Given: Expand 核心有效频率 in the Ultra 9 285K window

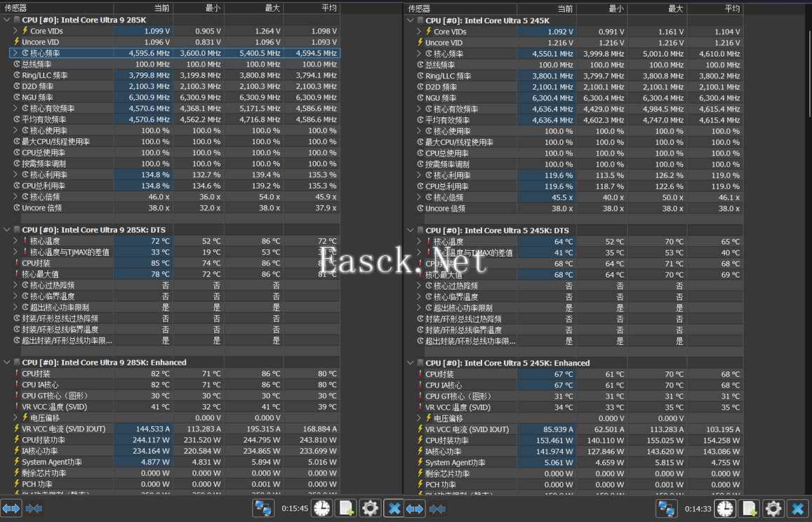Looking at the screenshot, I should pos(15,108).
